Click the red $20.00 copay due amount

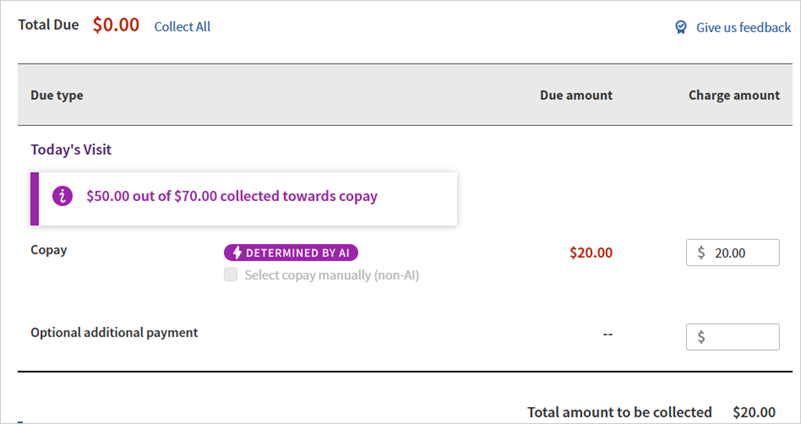tap(591, 253)
